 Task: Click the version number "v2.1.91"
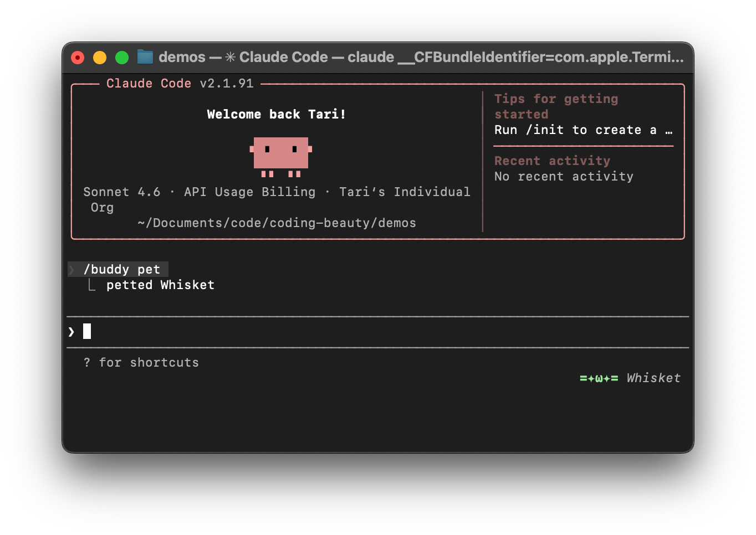click(x=227, y=84)
